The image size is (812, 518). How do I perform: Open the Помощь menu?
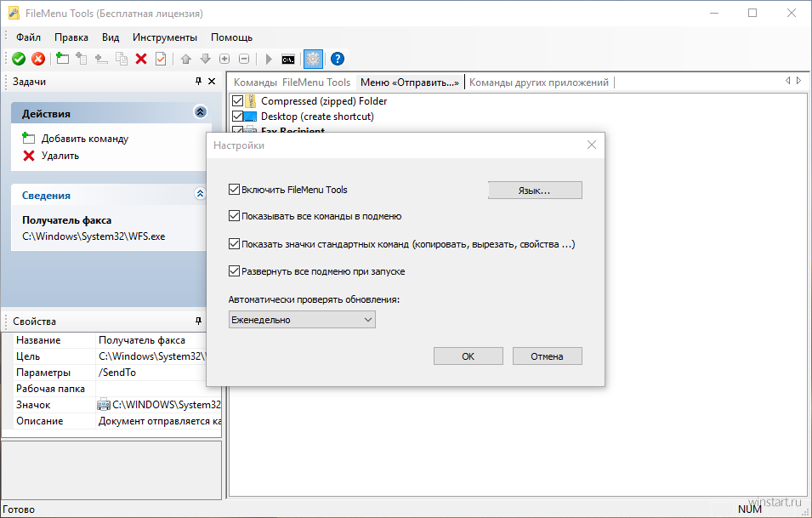[231, 37]
